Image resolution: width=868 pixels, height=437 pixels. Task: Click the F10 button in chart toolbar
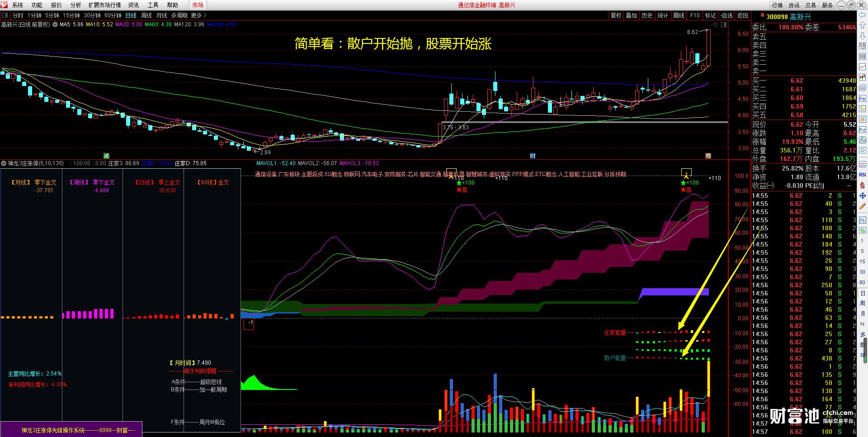tap(695, 15)
